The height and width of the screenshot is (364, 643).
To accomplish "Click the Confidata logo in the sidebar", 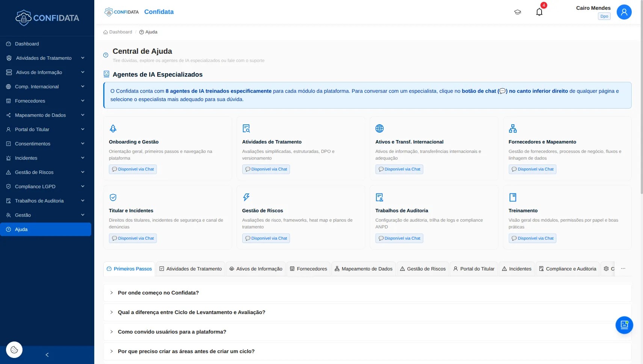I will coord(47,18).
